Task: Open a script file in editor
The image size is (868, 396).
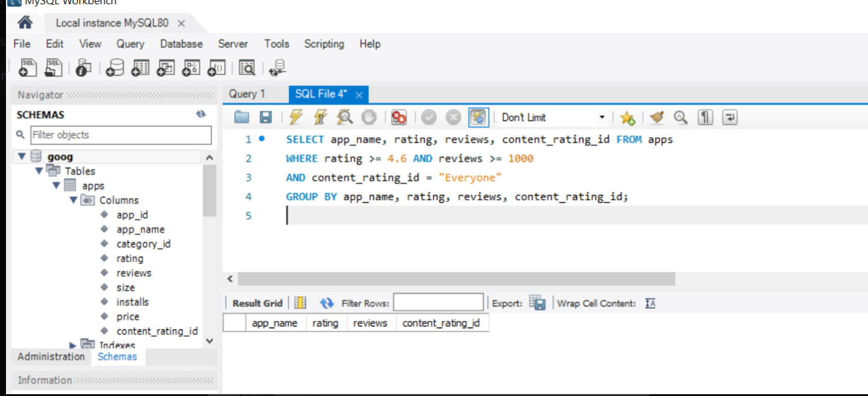Action: coord(242,118)
